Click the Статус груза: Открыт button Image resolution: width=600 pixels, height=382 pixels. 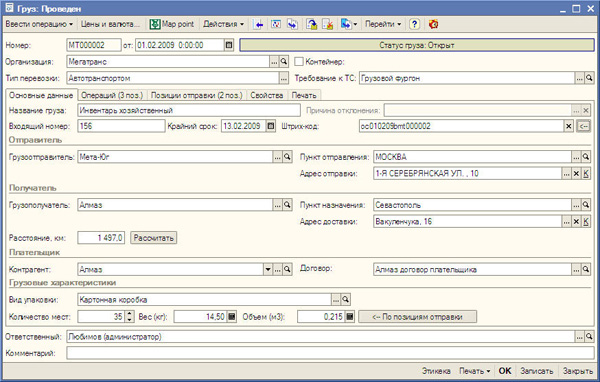click(417, 45)
